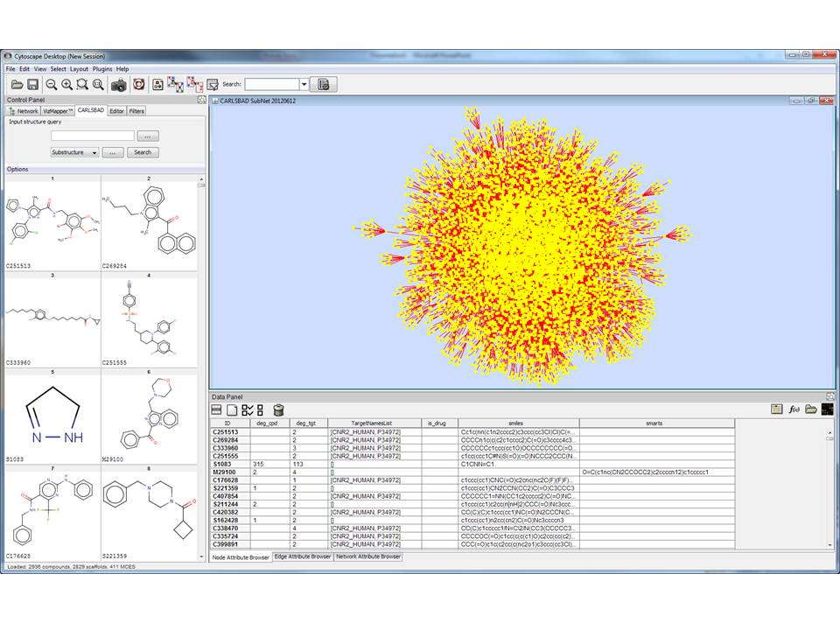Viewport: 840px width, 630px height.
Task: Open the Search box dropdown arrow
Action: (x=304, y=85)
